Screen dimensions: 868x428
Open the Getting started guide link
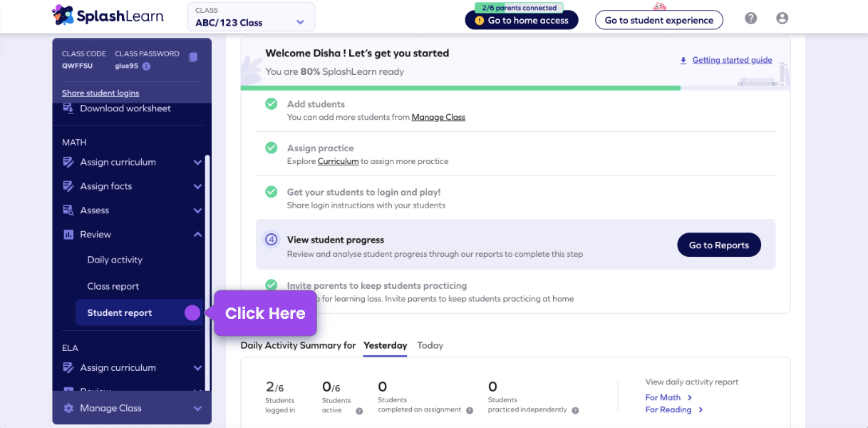click(731, 59)
